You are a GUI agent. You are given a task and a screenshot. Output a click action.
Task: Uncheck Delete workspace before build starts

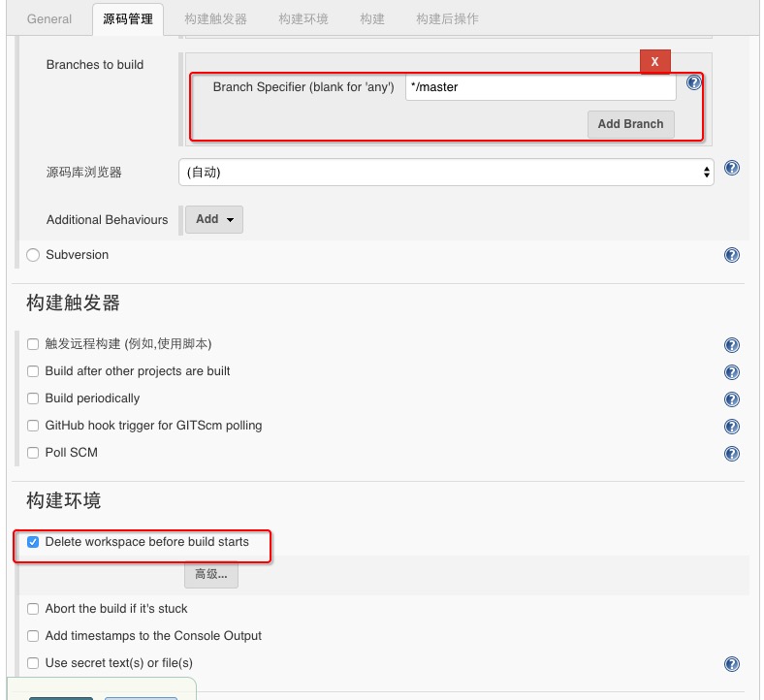pos(33,542)
